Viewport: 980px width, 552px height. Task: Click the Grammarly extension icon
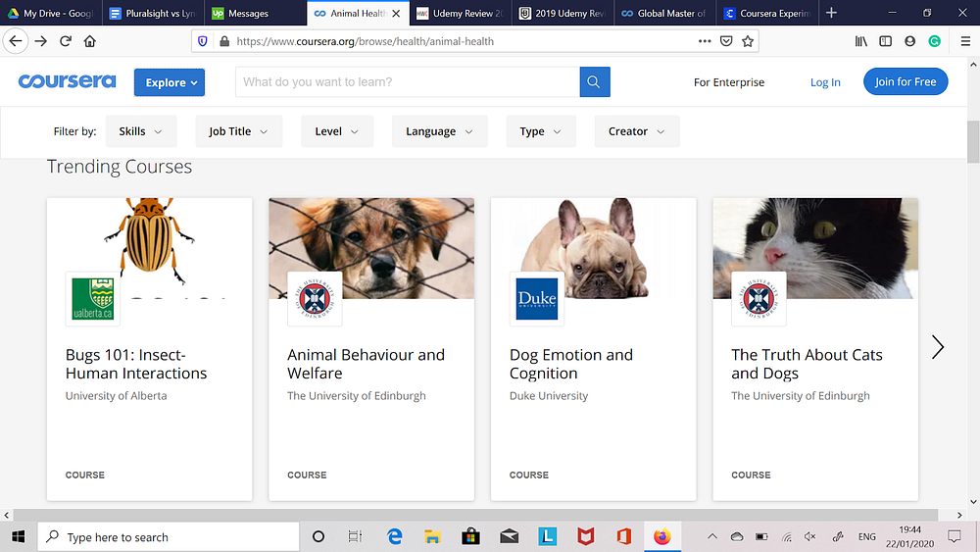pos(934,41)
